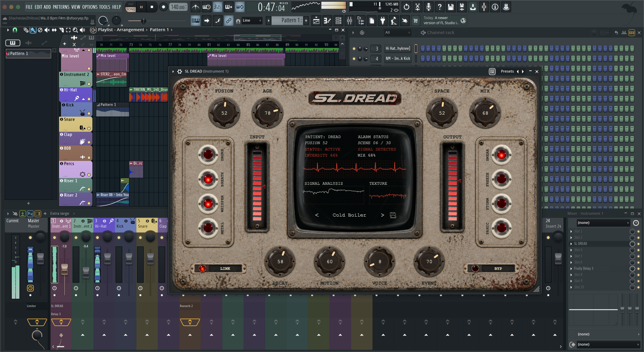Open the Piano roll view icon

click(327, 21)
